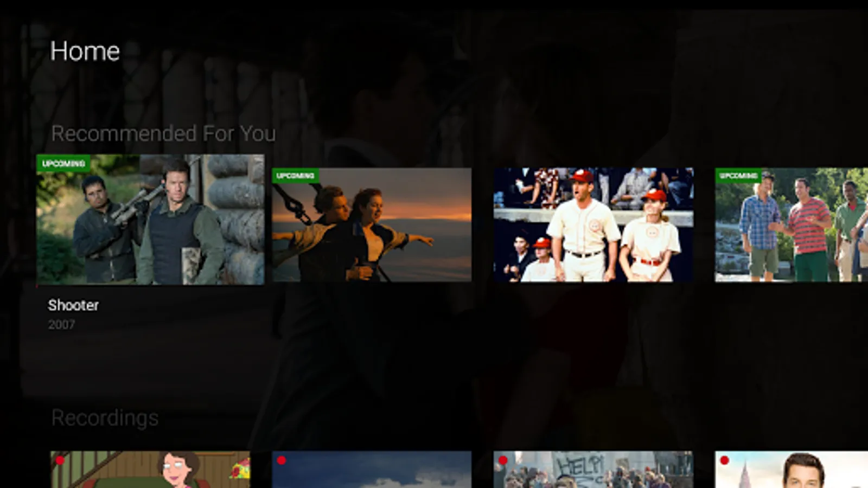Select the Recommended For You row heading
The height and width of the screenshot is (488, 868).
(163, 133)
